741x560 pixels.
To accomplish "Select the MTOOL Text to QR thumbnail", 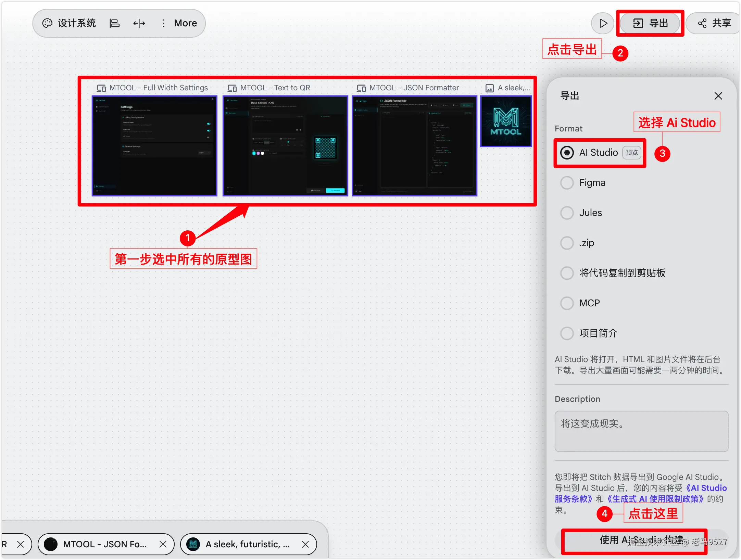I will [285, 146].
